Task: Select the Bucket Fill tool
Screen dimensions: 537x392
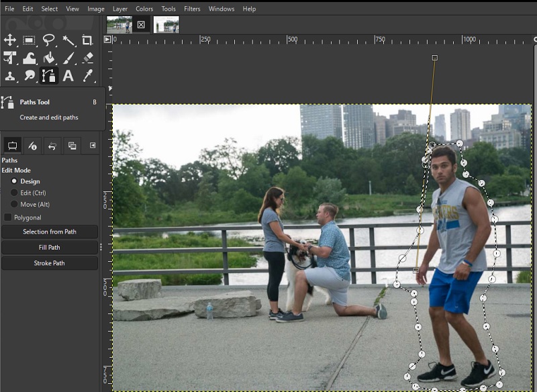Action: click(48, 58)
